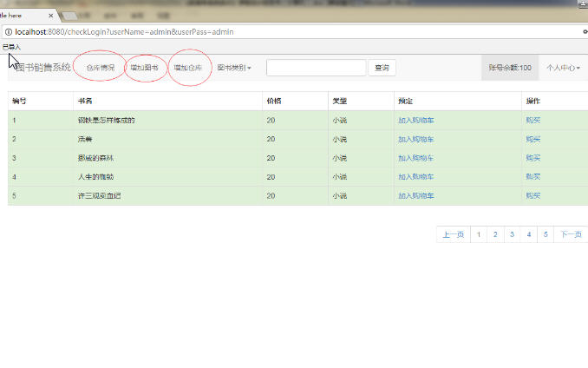Purchase 许三观卖血记 with 购买 link

[x=532, y=195]
